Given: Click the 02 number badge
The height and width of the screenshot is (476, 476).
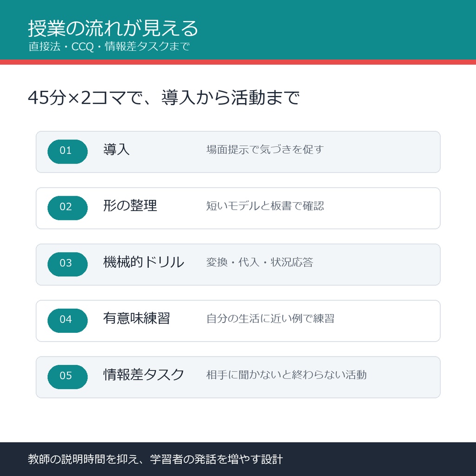Looking at the screenshot, I should [67, 208].
